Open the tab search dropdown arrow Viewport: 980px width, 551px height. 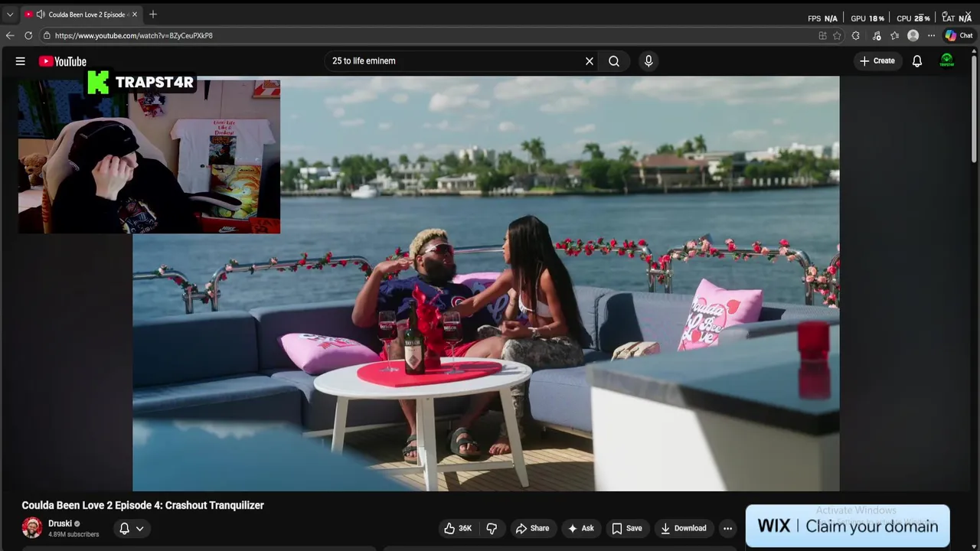tap(10, 15)
